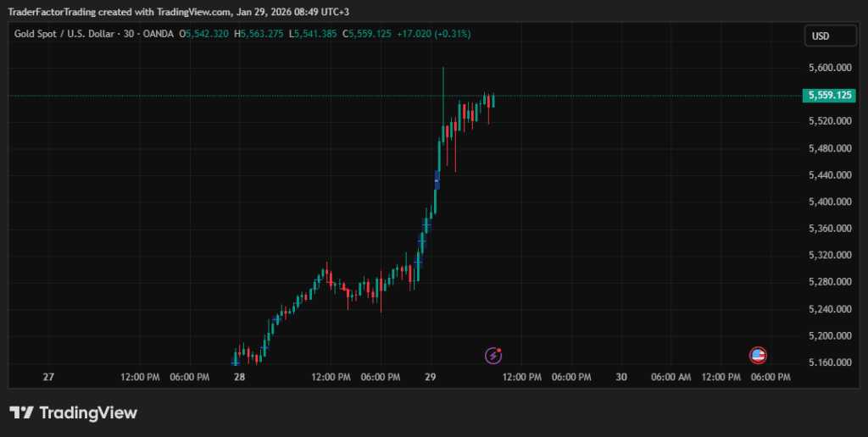Image resolution: width=868 pixels, height=437 pixels.
Task: Click the 5,240.000 price axis label
Action: (x=830, y=308)
